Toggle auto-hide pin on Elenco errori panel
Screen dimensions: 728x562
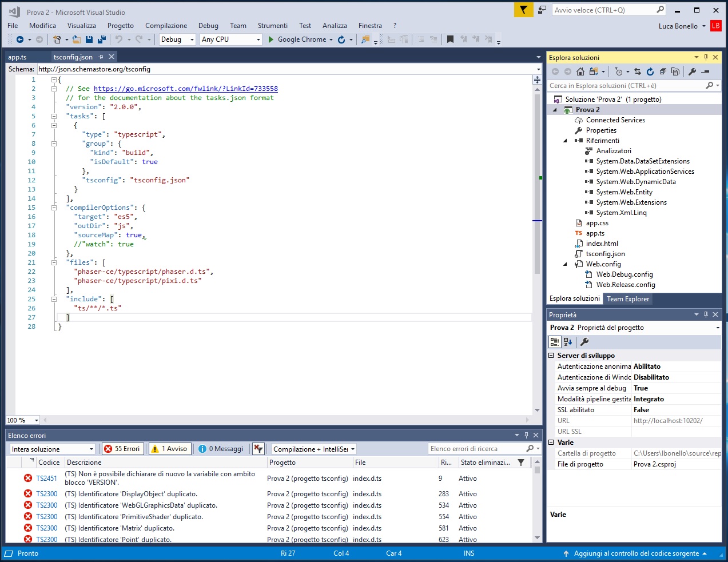(x=526, y=435)
